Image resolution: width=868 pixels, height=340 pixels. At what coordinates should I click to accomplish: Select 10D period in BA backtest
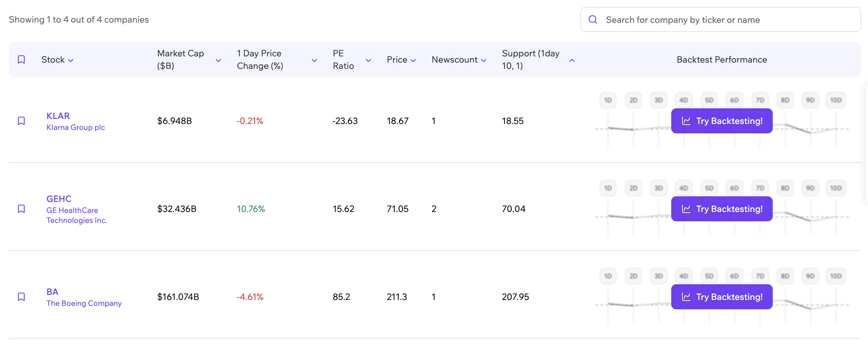pos(836,276)
